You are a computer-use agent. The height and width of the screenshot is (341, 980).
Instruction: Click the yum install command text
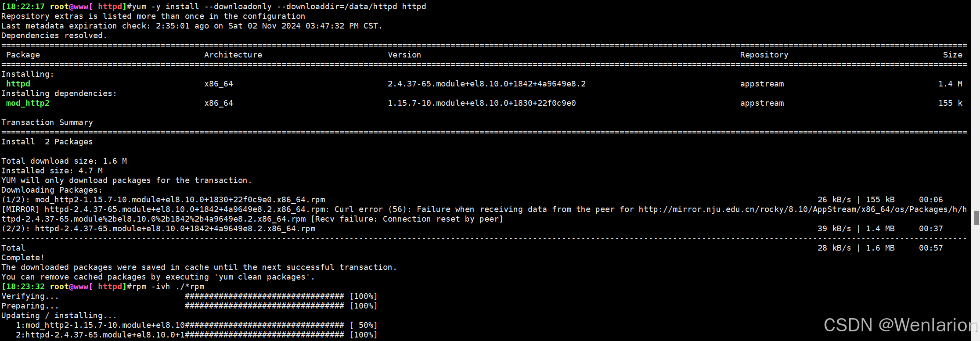coord(279,7)
